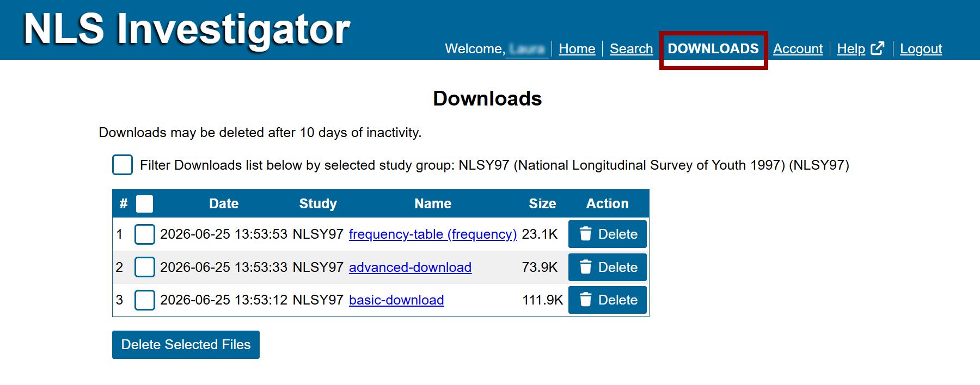980x385 pixels.
Task: Click the 73.9K size value
Action: pyautogui.click(x=540, y=267)
